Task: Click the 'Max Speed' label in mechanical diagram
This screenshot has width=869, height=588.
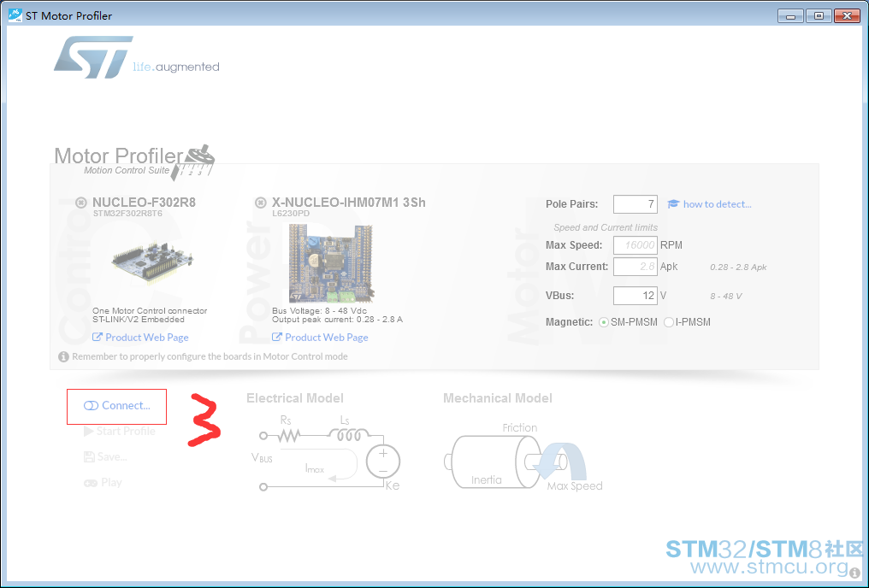Action: (575, 486)
